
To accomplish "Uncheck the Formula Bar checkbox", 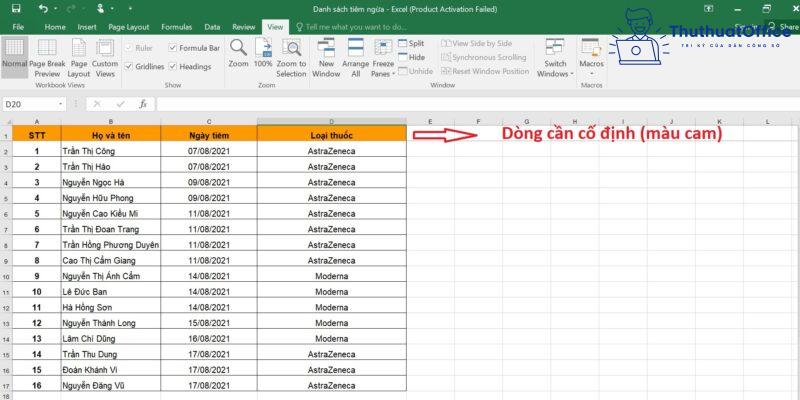I will click(173, 47).
